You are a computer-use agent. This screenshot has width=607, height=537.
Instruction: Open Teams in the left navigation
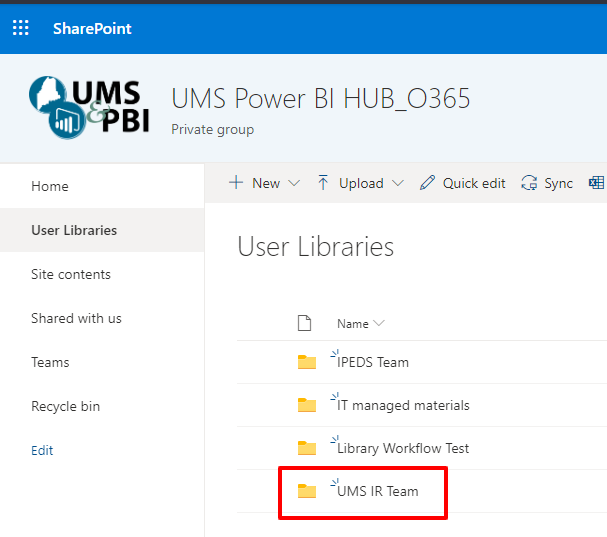click(x=50, y=362)
